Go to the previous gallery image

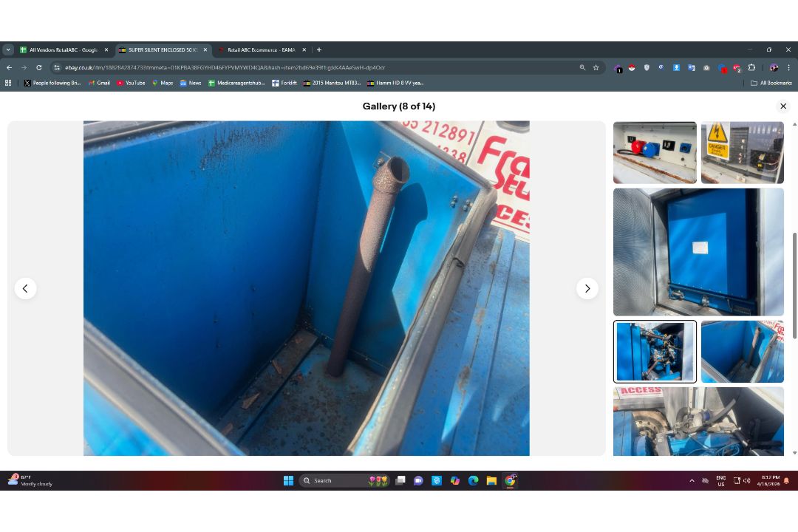[x=25, y=288]
